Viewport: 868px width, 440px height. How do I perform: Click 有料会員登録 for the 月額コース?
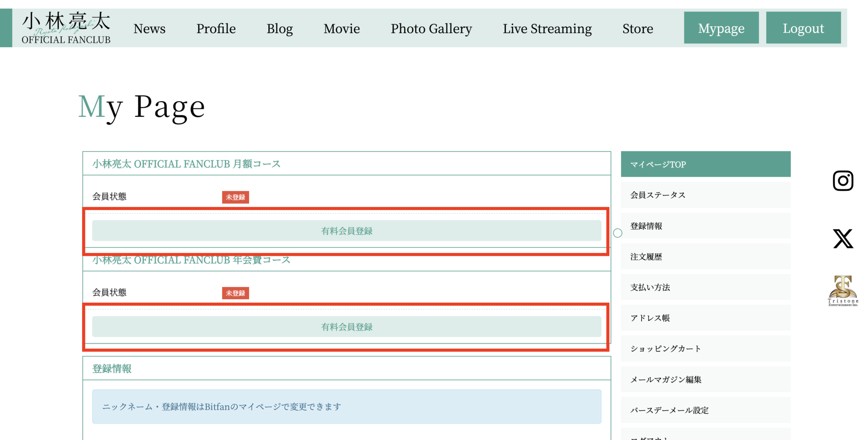346,231
